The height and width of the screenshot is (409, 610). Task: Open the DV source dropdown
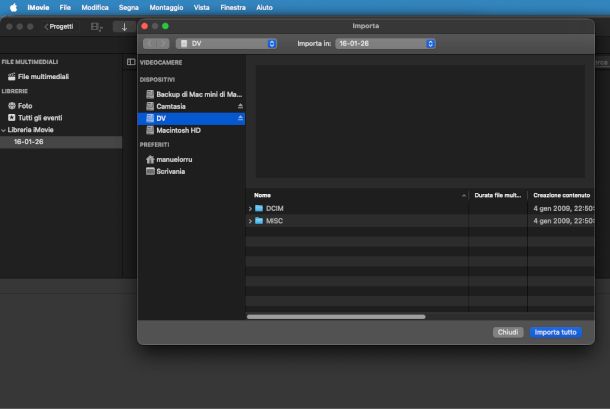tap(226, 44)
